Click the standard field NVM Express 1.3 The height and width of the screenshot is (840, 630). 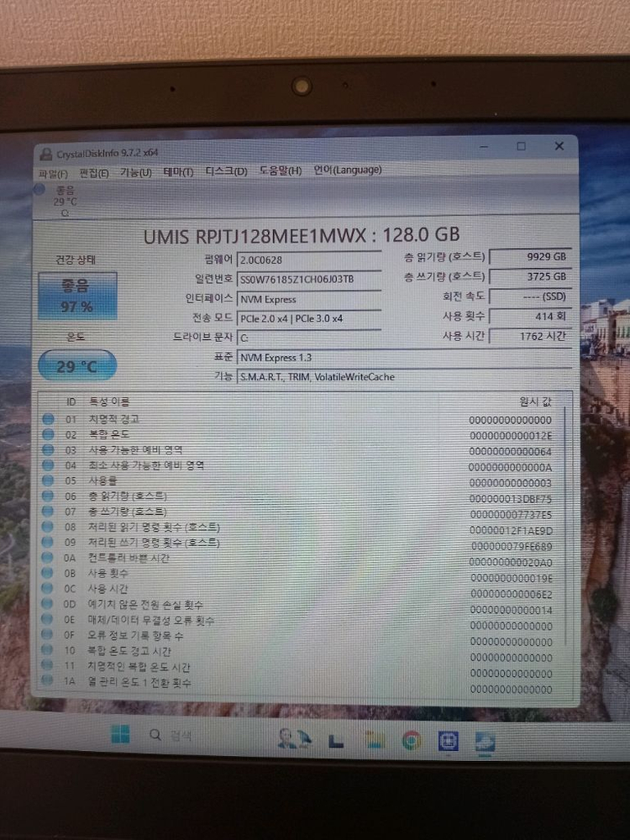click(405, 357)
